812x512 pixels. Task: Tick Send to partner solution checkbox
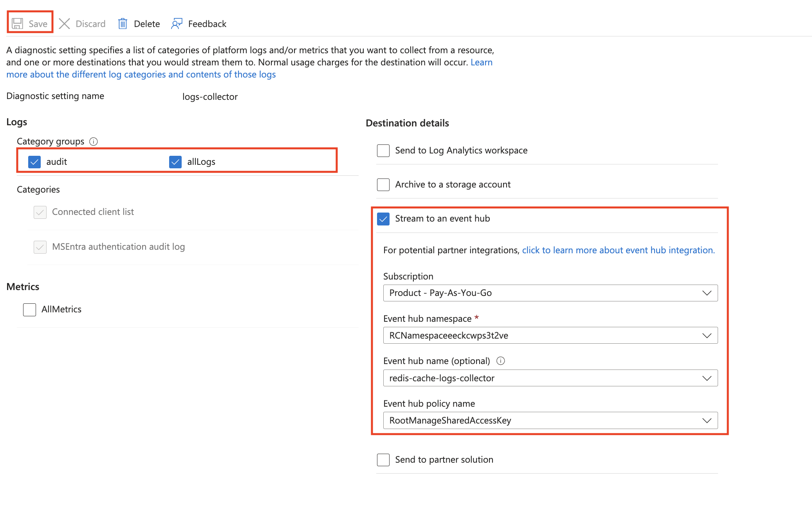[x=383, y=460]
